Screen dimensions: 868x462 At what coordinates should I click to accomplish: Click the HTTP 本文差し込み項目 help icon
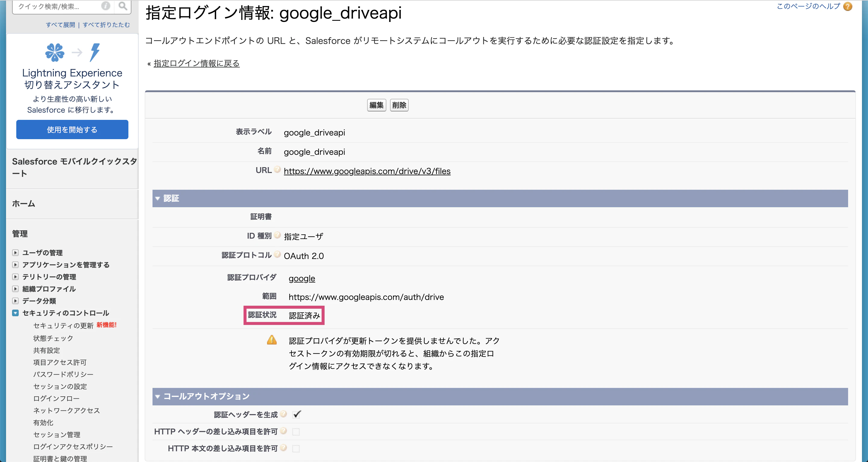[284, 448]
